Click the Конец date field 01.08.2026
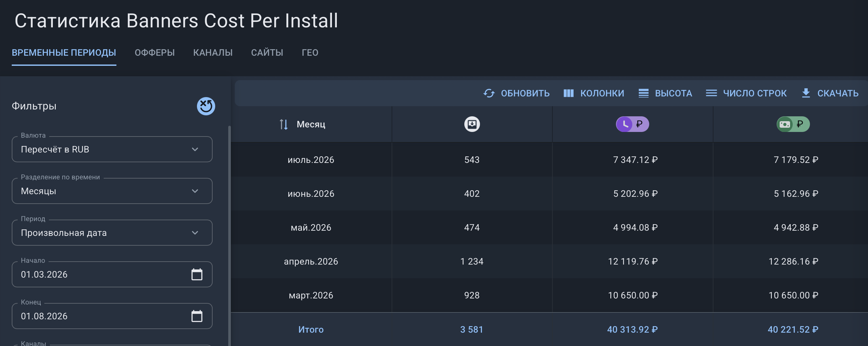Viewport: 868px width, 346px height. (112, 316)
